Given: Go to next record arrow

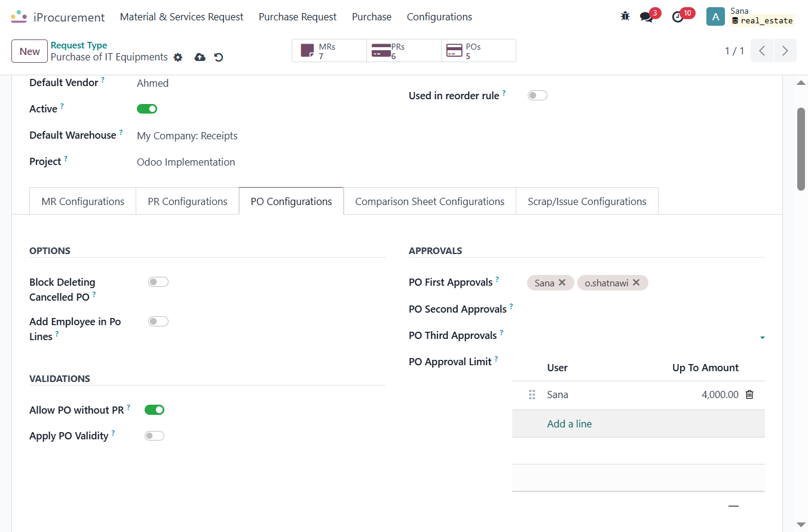Looking at the screenshot, I should [785, 51].
